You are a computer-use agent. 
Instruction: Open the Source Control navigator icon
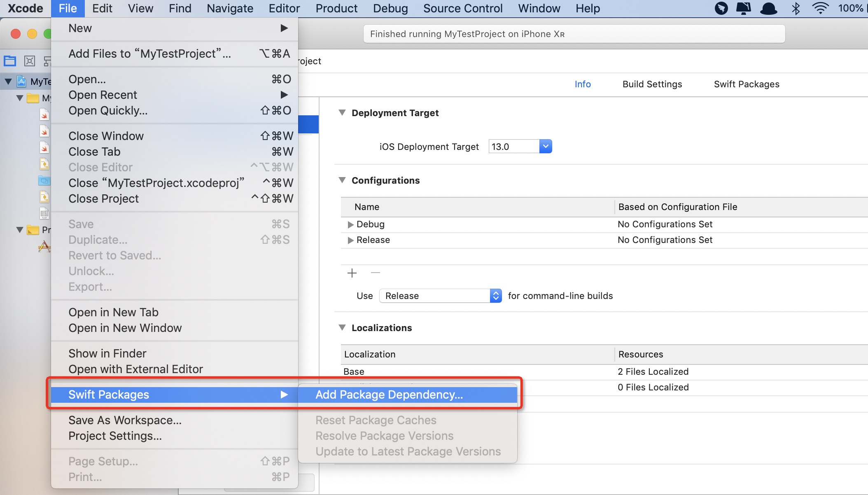tap(30, 61)
